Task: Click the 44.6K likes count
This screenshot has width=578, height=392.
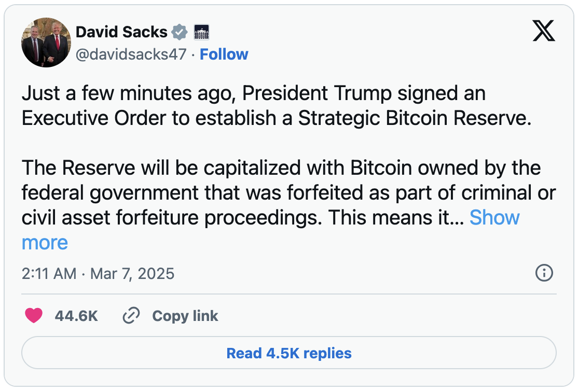Action: (x=76, y=316)
